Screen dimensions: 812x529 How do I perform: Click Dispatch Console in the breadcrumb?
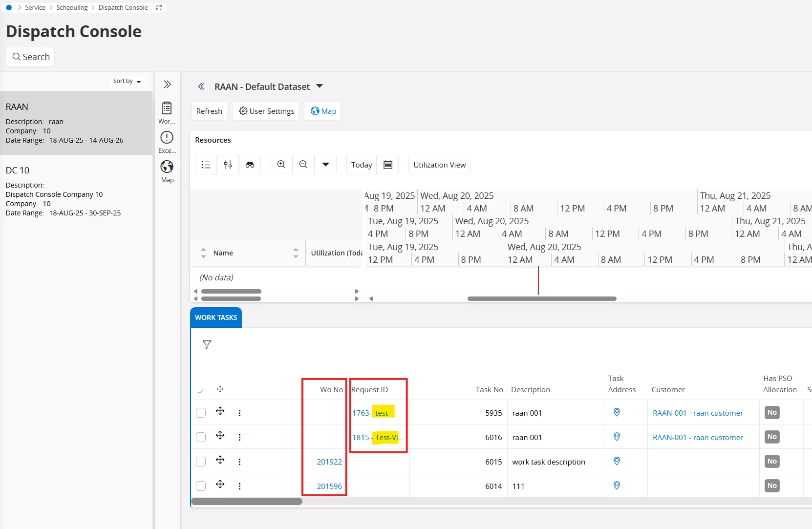(x=123, y=7)
